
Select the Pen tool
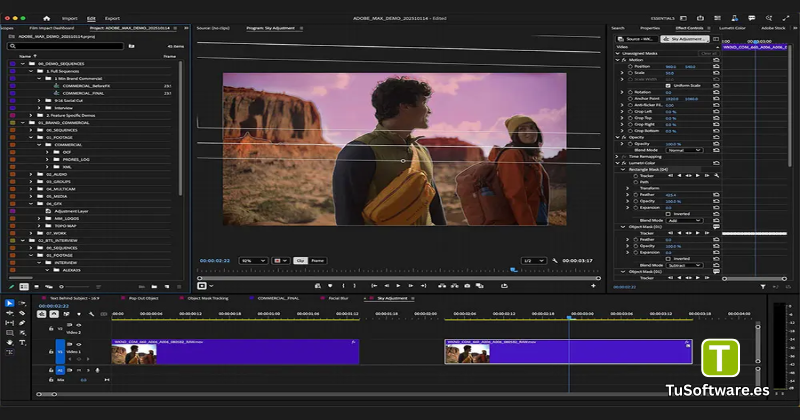pyautogui.click(x=22, y=323)
